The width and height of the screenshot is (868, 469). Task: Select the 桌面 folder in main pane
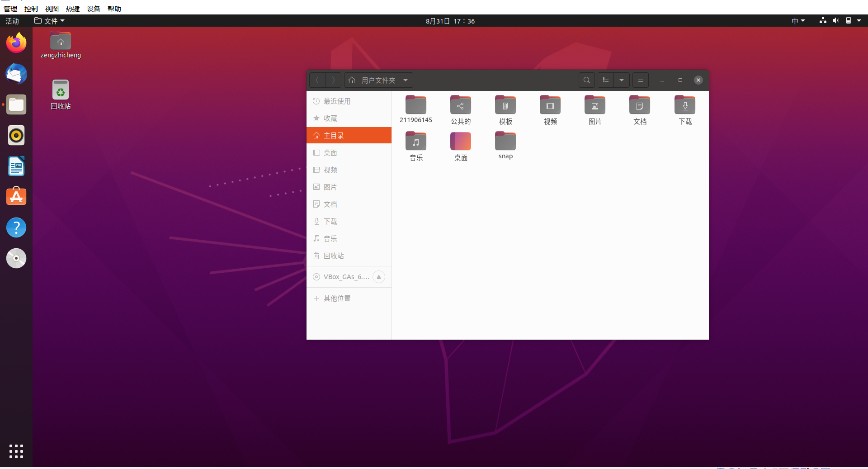(x=461, y=146)
